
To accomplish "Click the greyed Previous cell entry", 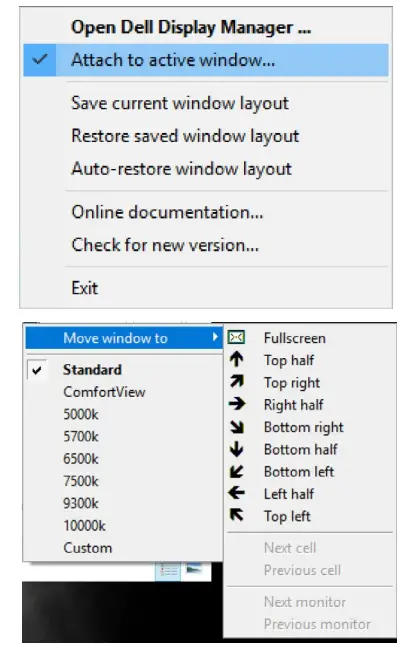I will point(302,570).
